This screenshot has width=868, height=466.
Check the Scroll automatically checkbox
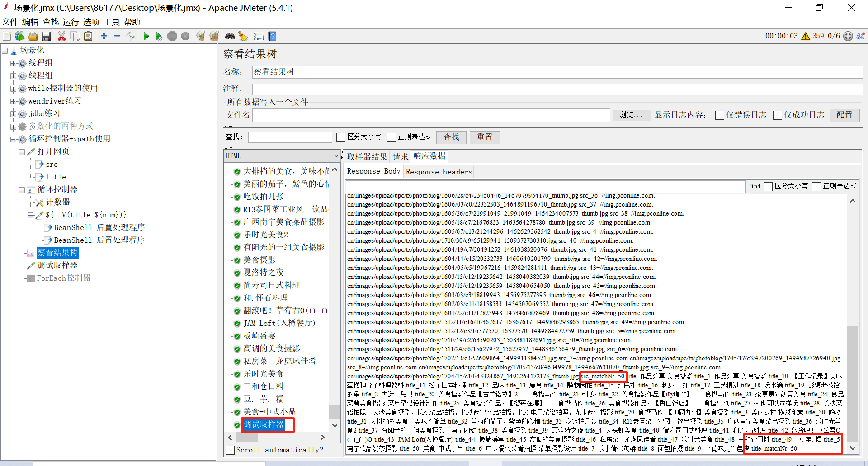point(230,450)
